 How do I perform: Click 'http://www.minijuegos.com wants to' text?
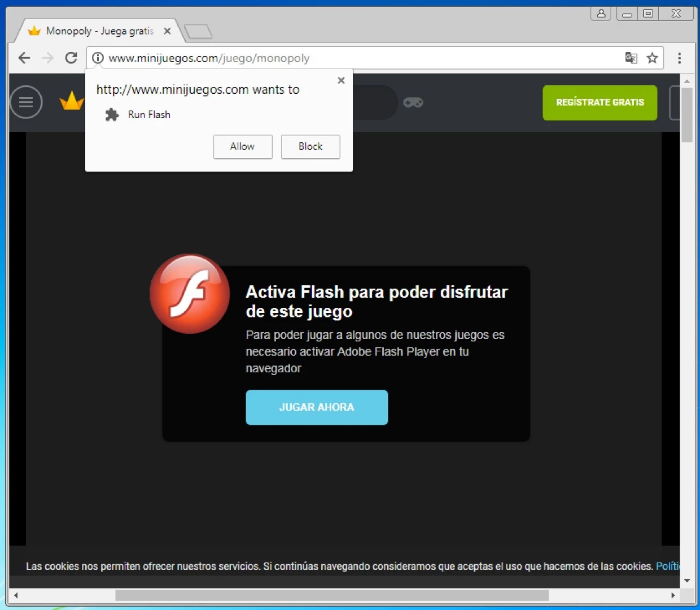[198, 89]
